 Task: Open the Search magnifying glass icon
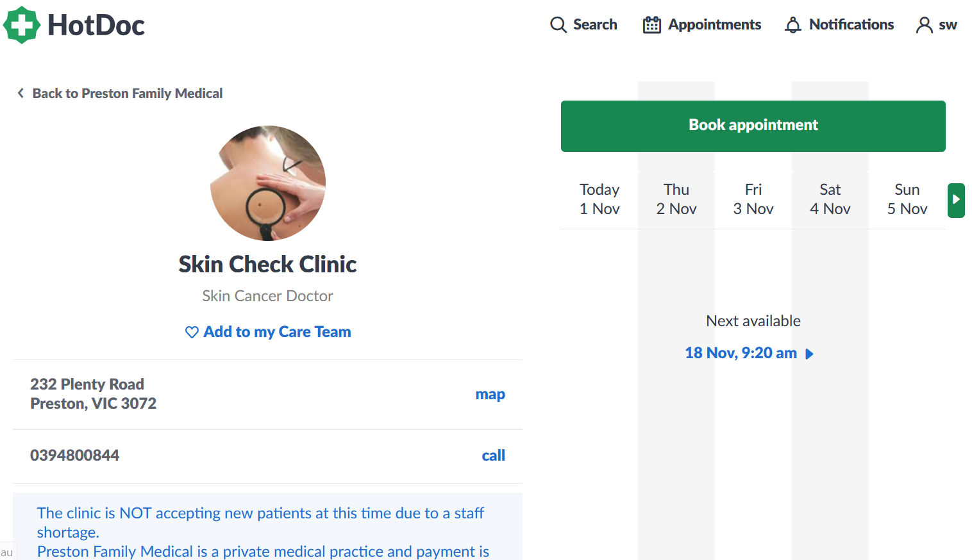[x=558, y=24]
